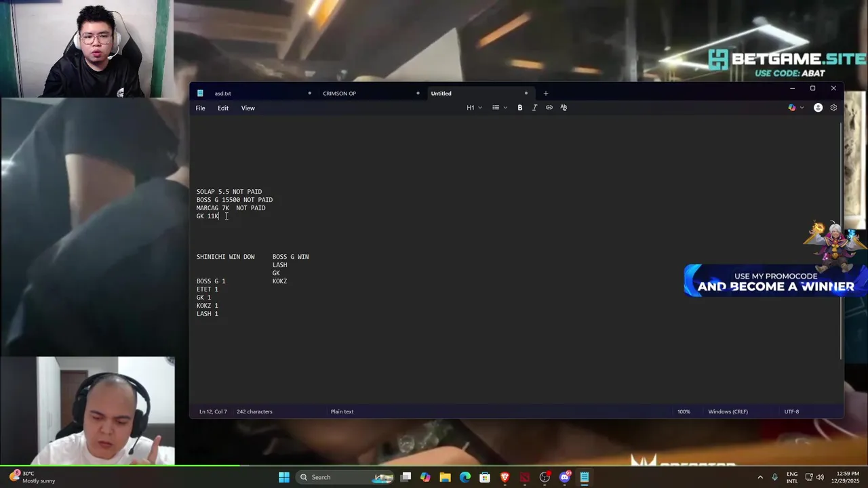Open the weather widget Mostly sunny
Viewport: 868px width, 488px height.
tap(32, 477)
